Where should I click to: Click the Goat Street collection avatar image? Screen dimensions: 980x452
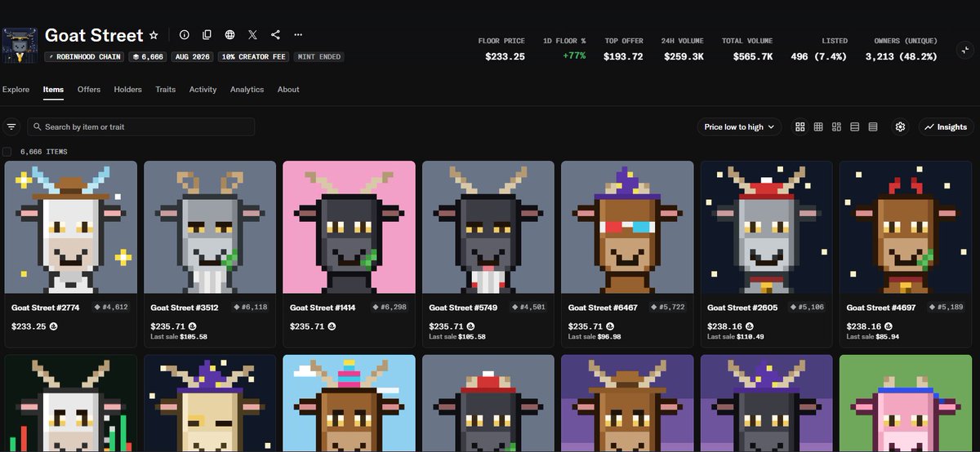20,46
